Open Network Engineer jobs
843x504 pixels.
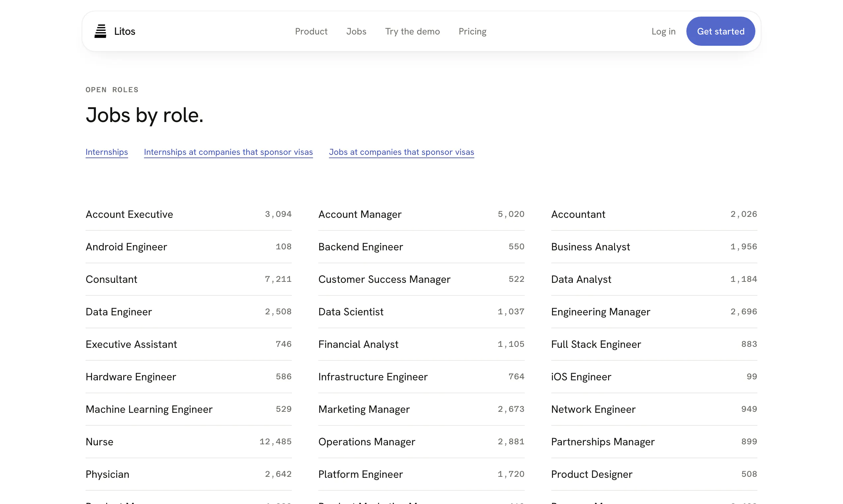(654, 409)
